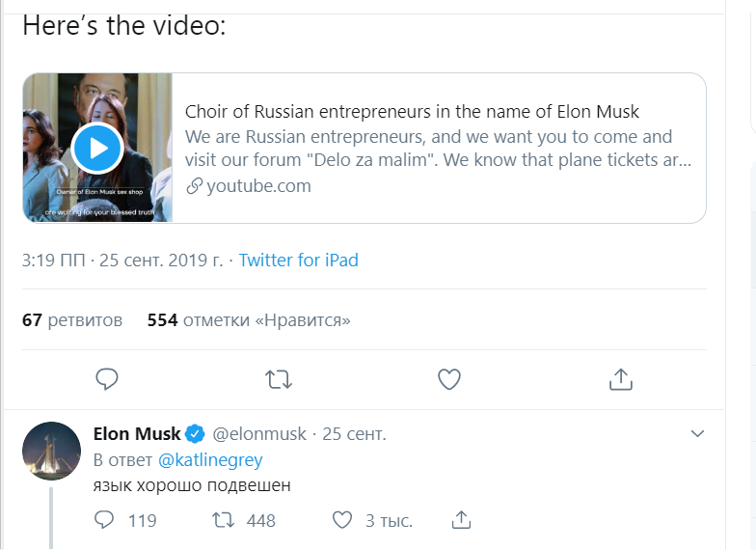Viewport: 756px width, 550px height.
Task: Like the main tweet
Action: point(449,379)
